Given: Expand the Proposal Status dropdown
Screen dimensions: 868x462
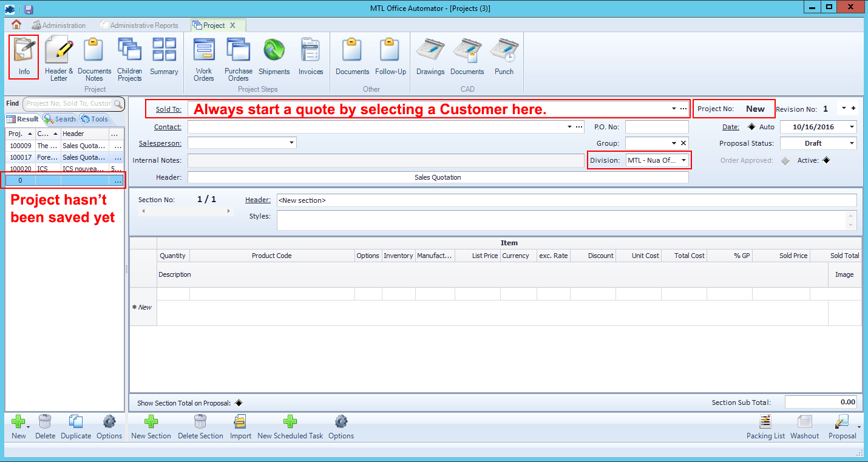Looking at the screenshot, I should [x=852, y=143].
